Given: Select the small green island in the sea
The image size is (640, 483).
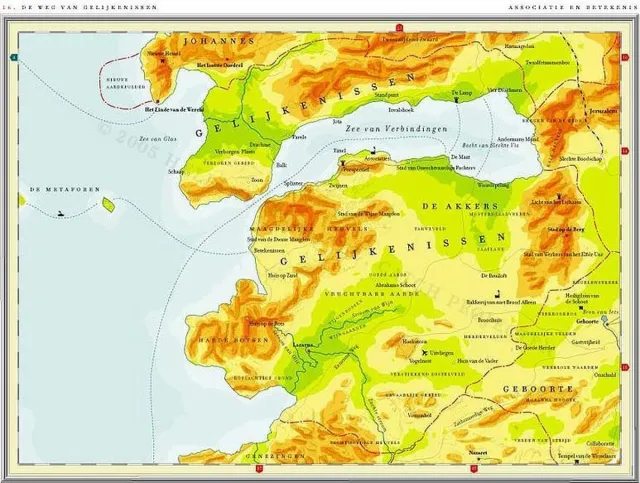Looking at the screenshot, I should (108, 205).
